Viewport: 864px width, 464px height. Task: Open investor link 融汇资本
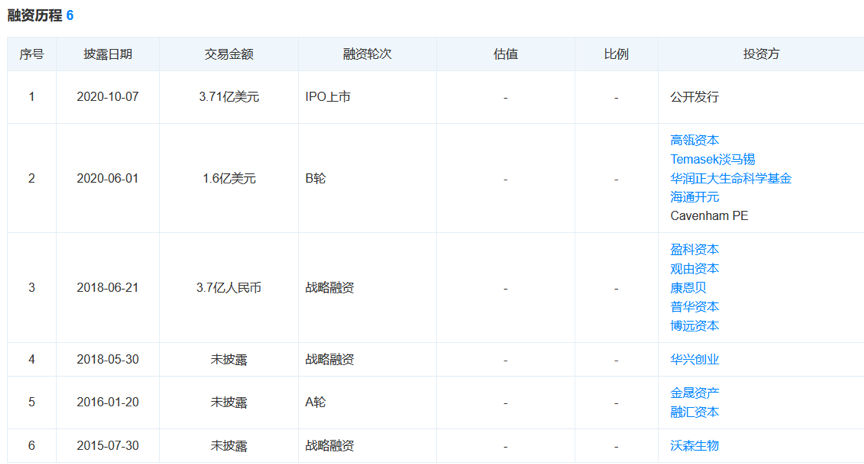(694, 412)
